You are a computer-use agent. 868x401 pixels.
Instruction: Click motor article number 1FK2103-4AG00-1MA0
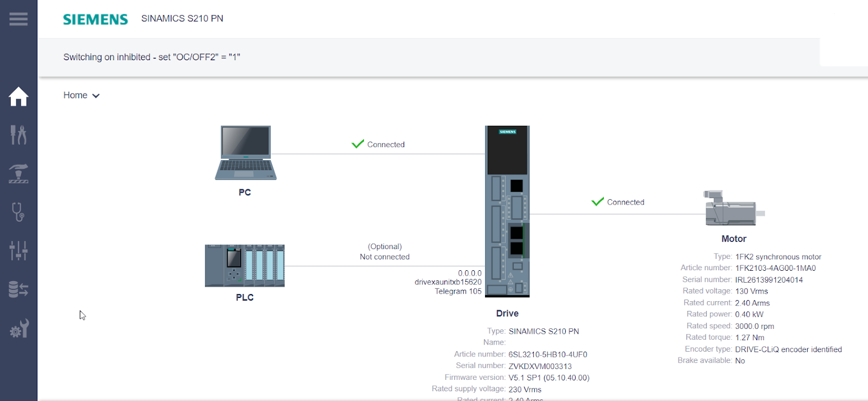click(776, 268)
